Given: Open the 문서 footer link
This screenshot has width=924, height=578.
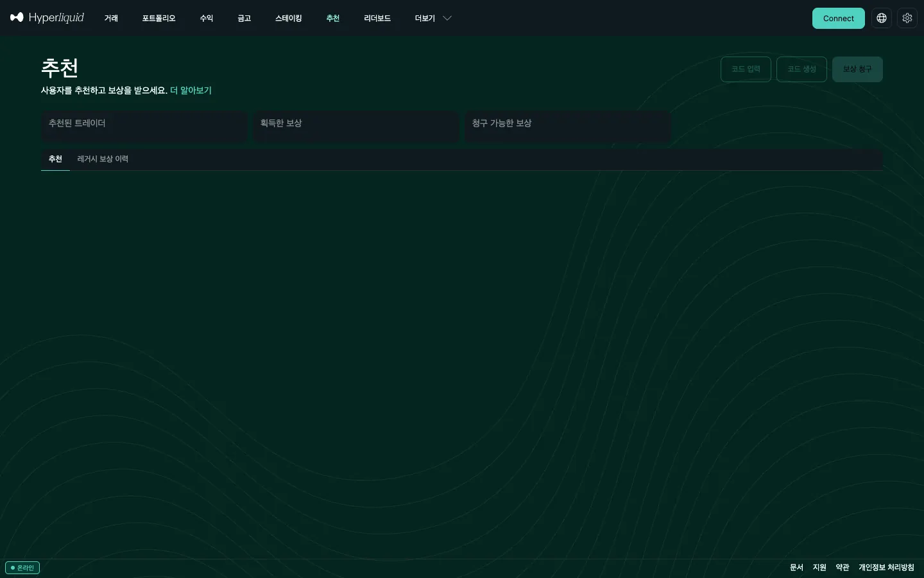Looking at the screenshot, I should pyautogui.click(x=796, y=568).
